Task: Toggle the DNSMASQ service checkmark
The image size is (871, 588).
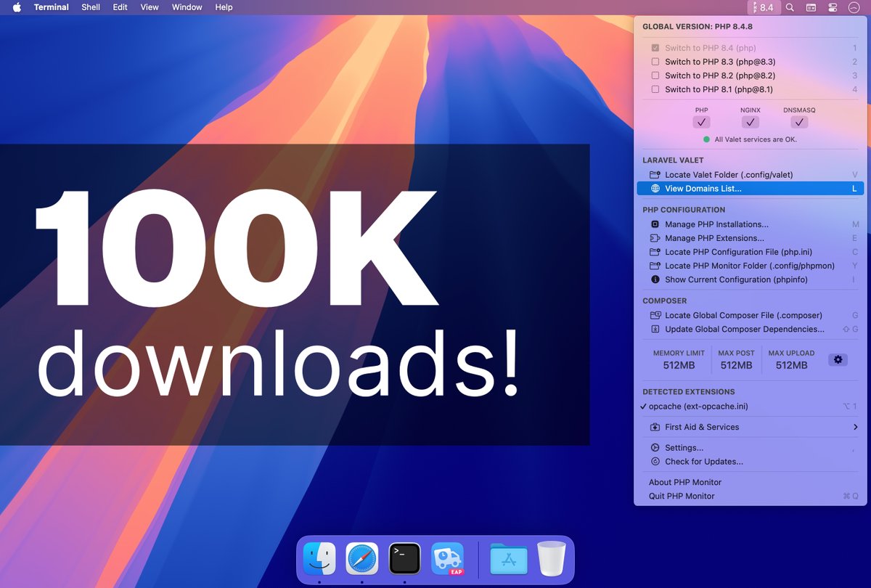Action: click(x=799, y=122)
